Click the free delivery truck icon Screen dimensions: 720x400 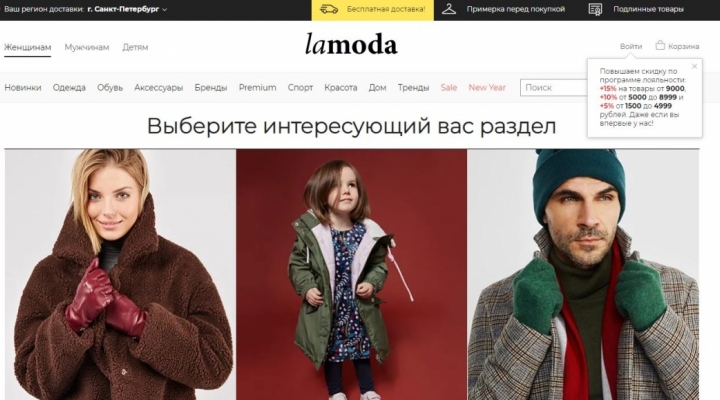pyautogui.click(x=328, y=9)
